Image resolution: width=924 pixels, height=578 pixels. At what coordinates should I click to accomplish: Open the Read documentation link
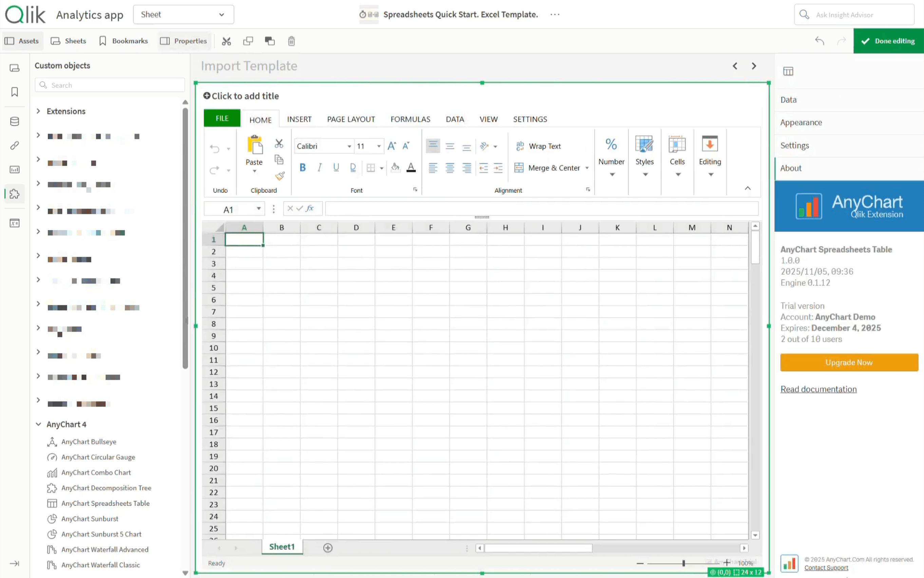click(818, 389)
